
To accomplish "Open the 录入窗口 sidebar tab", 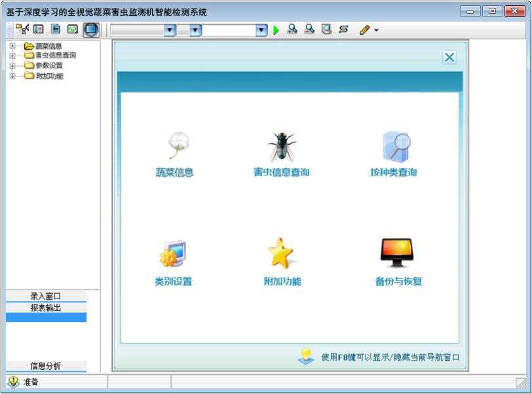I will click(x=46, y=296).
